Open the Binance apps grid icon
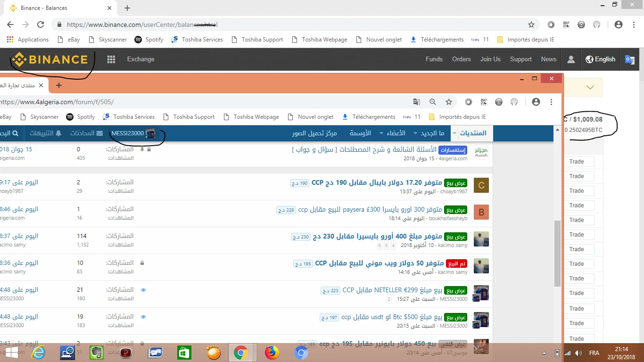 [x=111, y=59]
